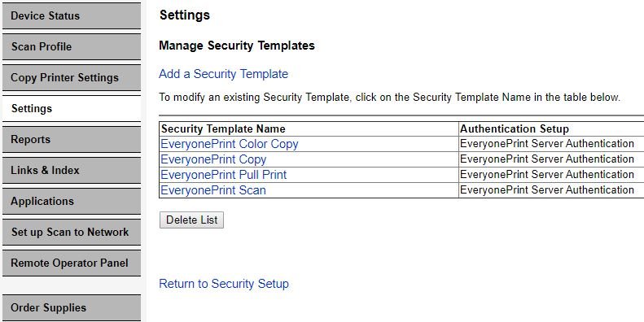Go to Links & Index
Image resolution: width=644 pixels, height=322 pixels.
pyautogui.click(x=72, y=170)
